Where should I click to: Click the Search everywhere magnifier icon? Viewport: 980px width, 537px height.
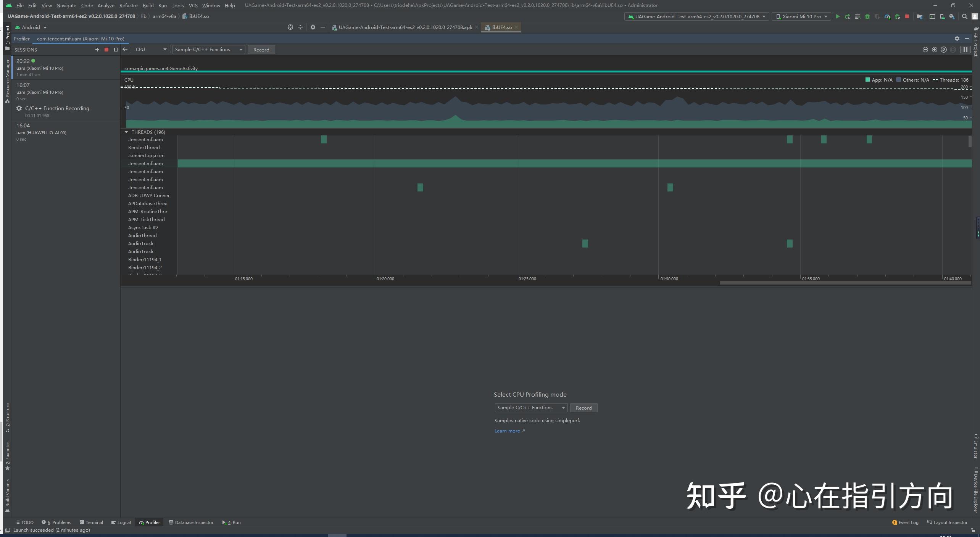[965, 17]
